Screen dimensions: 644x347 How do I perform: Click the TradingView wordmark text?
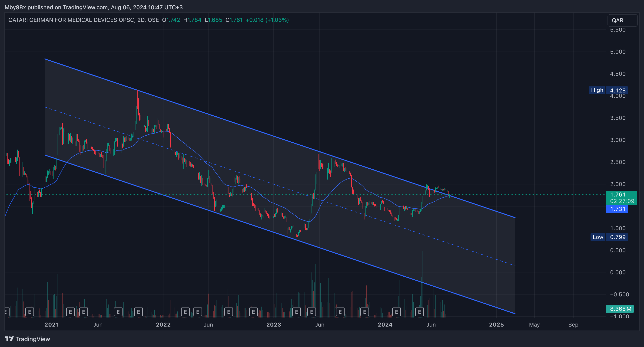pyautogui.click(x=33, y=339)
